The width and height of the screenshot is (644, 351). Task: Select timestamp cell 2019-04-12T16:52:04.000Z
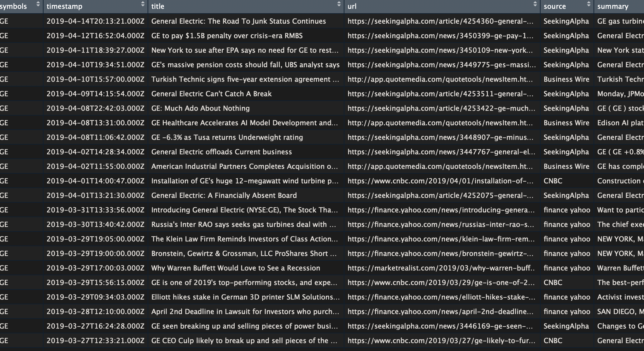[x=95, y=36]
